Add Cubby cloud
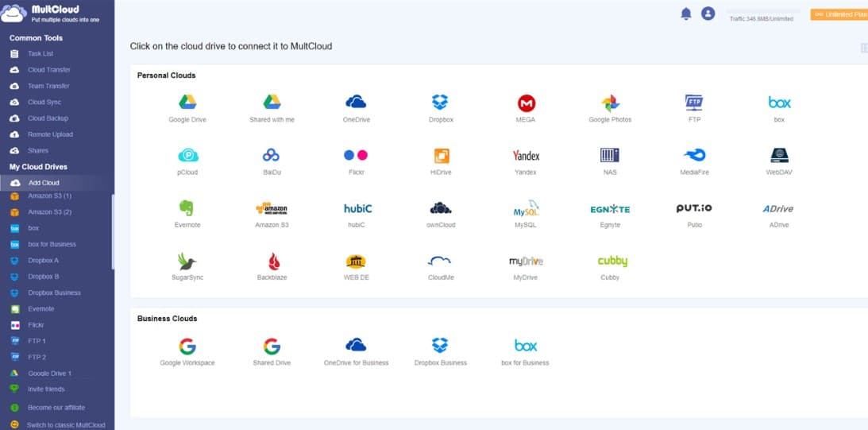The image size is (868, 430). (x=611, y=266)
